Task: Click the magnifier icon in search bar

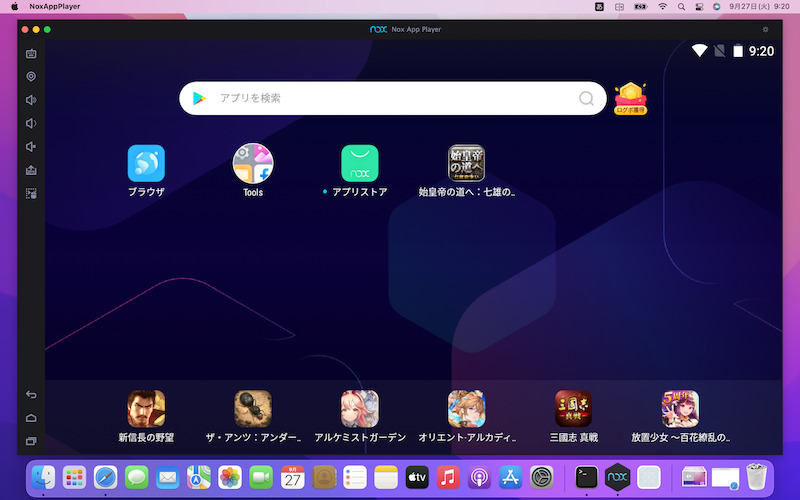Action: click(586, 98)
